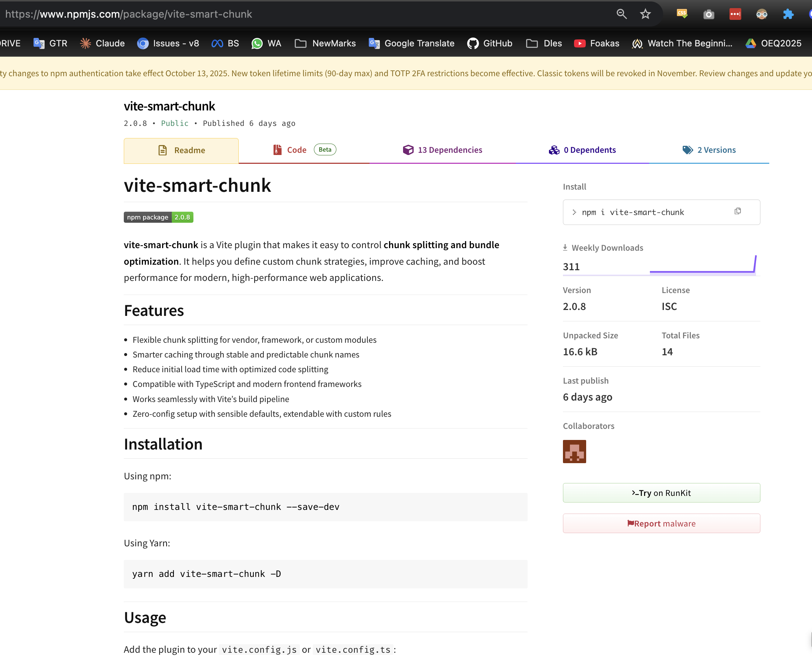Open the browser extensions puzzle icon

click(x=788, y=14)
